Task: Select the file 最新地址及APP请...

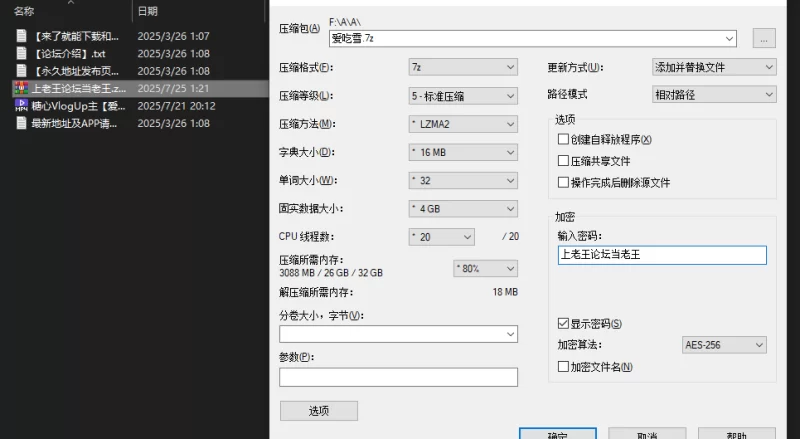Action: click(74, 123)
